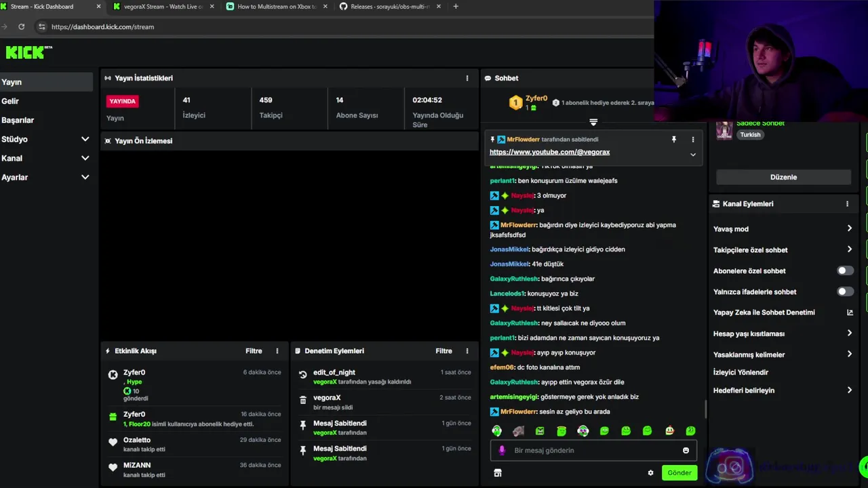This screenshot has height=488, width=868.
Task: Click the Yayın Ön İzlemesi panel icon
Action: [x=108, y=141]
